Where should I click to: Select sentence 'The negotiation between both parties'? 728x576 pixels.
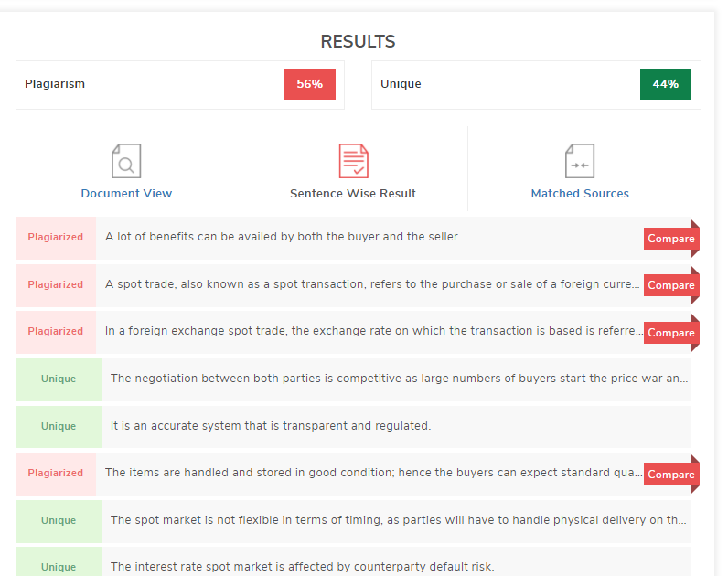(400, 379)
